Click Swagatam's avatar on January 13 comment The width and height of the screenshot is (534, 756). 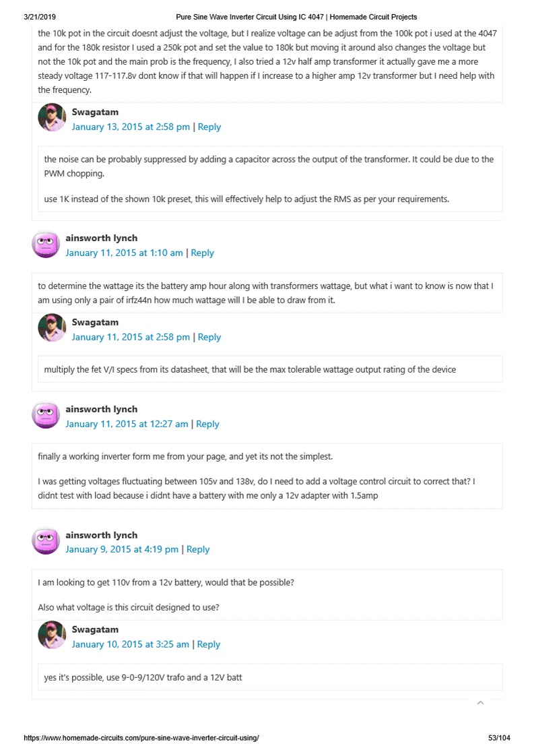[x=52, y=118]
